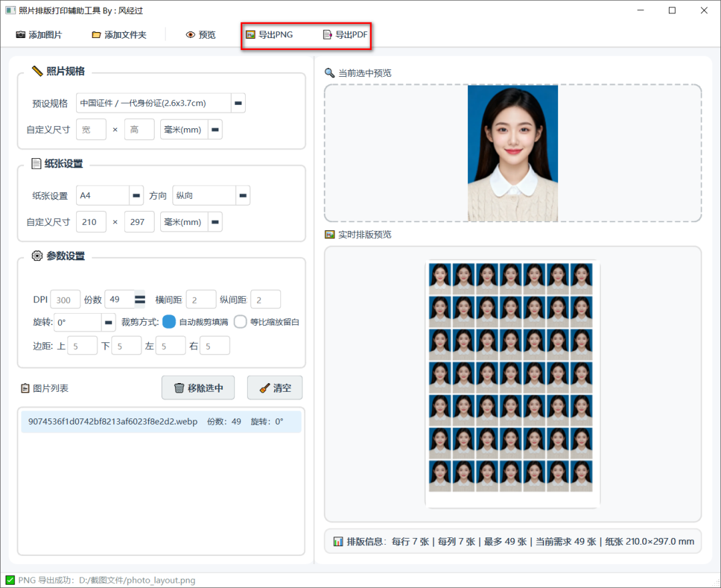
Task: Click the selected photo preview image
Action: coord(513,153)
